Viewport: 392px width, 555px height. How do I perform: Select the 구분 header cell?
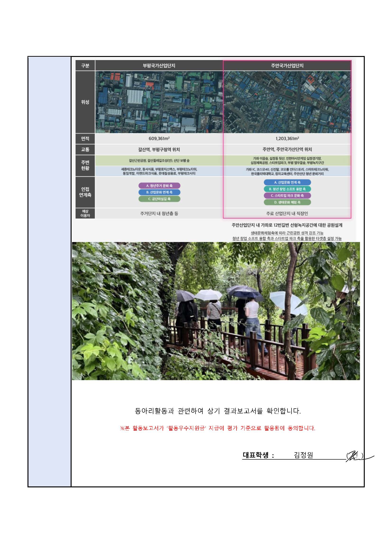pos(85,65)
